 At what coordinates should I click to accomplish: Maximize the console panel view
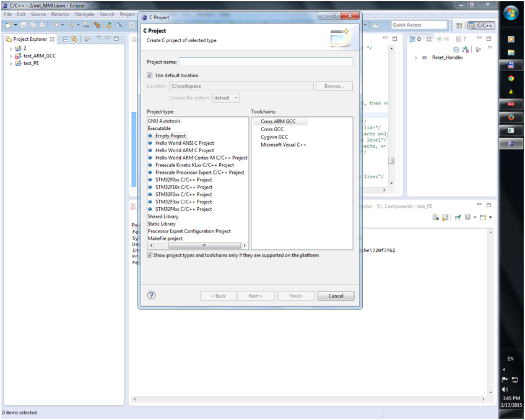[488, 205]
